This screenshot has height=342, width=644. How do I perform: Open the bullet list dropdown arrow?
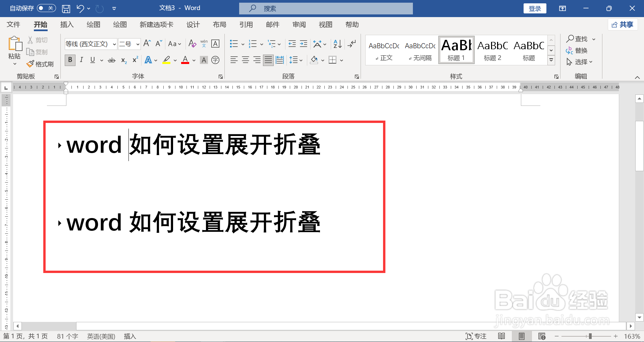[x=243, y=44]
